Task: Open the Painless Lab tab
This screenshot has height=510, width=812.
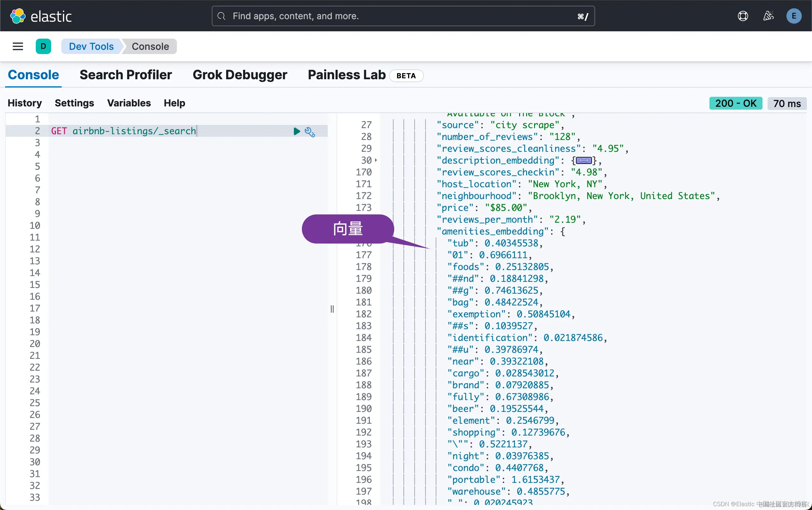Action: point(347,75)
